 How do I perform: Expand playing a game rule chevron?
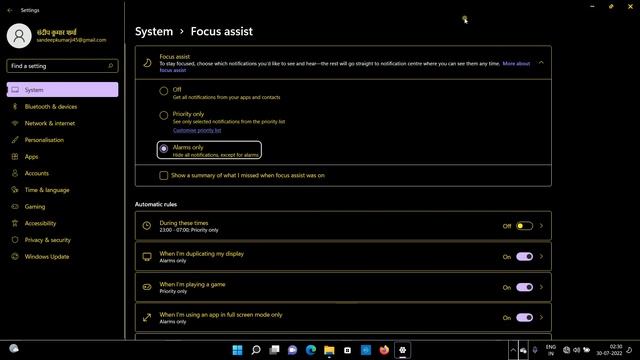(x=541, y=287)
